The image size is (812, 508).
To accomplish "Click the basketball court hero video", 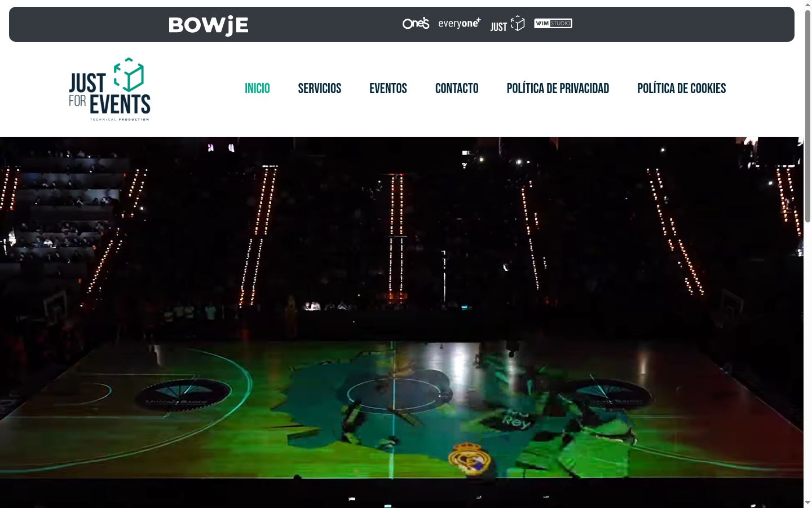I will (401, 322).
